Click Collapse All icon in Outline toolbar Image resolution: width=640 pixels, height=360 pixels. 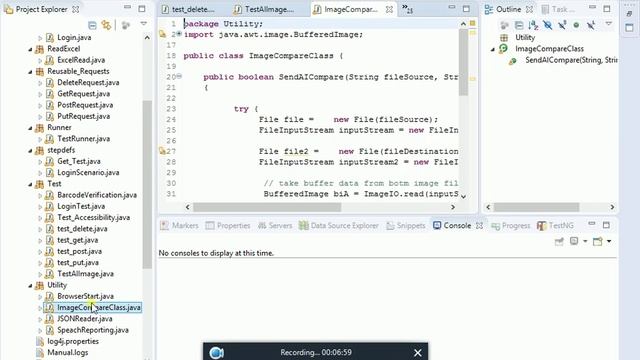(x=519, y=25)
